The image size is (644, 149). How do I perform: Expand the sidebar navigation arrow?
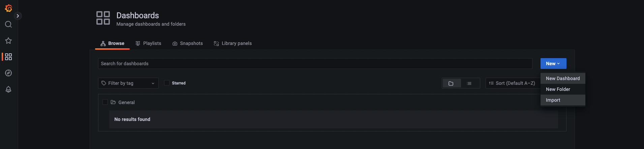click(x=18, y=16)
